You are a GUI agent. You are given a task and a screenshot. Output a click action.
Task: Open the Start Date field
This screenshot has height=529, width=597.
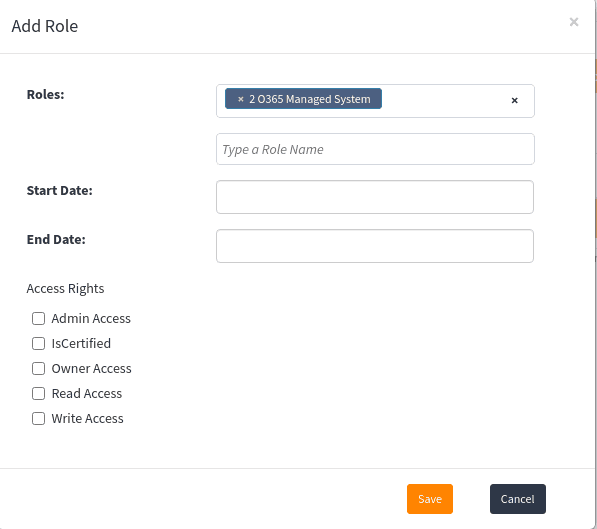pos(375,197)
